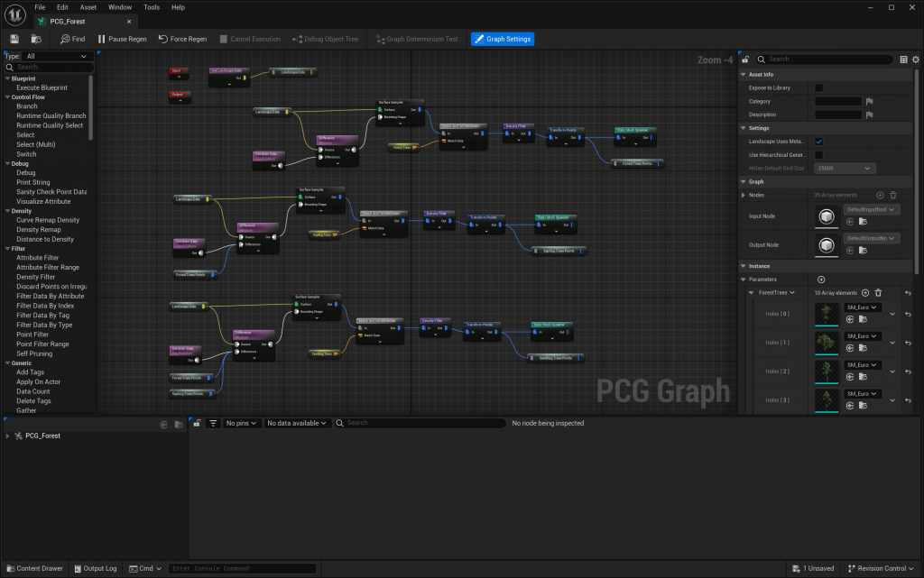Delete all ForestTrees array elements with trash icon

(x=878, y=293)
